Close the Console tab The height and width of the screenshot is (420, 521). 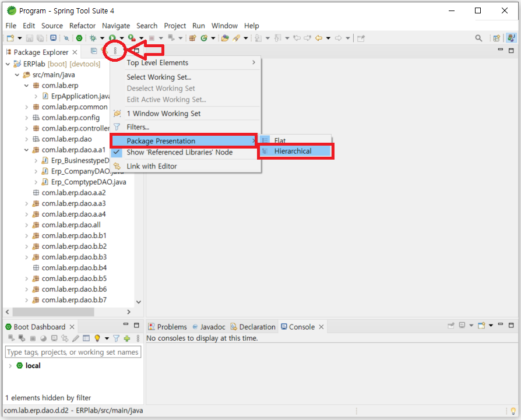(x=321, y=327)
